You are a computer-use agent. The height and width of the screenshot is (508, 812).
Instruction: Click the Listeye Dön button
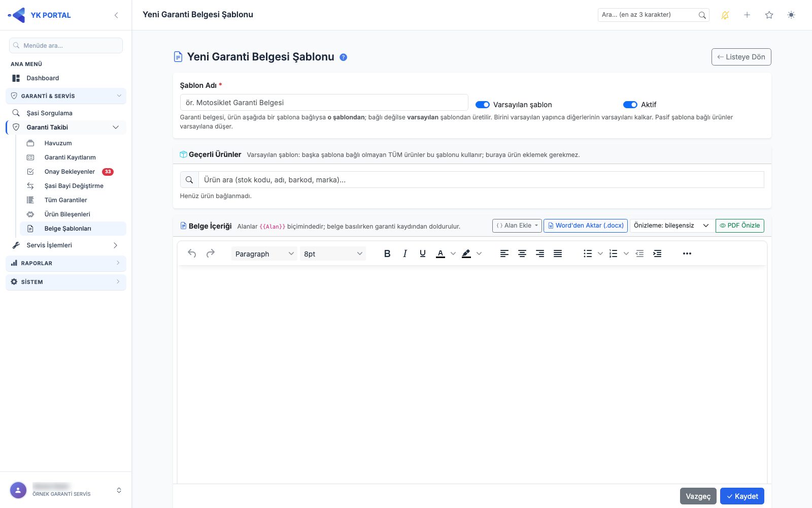point(741,57)
